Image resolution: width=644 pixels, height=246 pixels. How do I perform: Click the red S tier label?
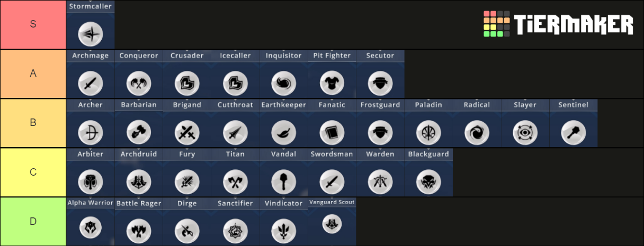pyautogui.click(x=33, y=24)
